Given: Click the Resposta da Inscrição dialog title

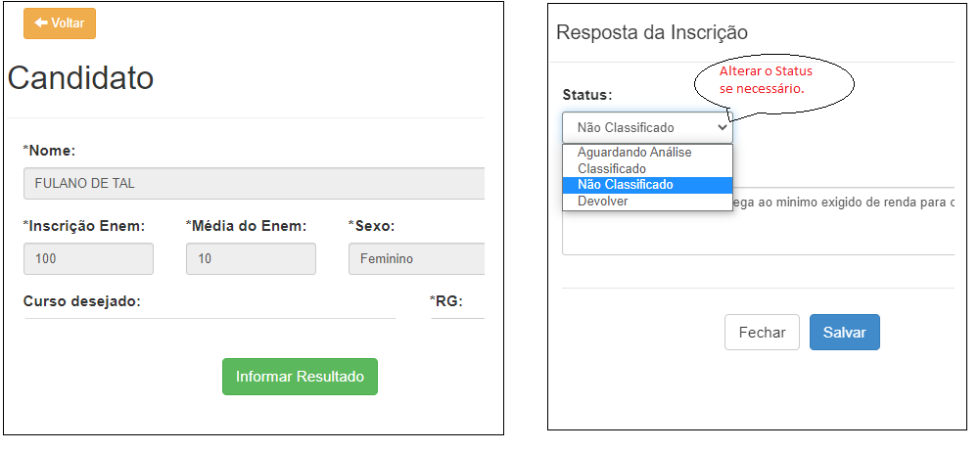Looking at the screenshot, I should click(652, 32).
